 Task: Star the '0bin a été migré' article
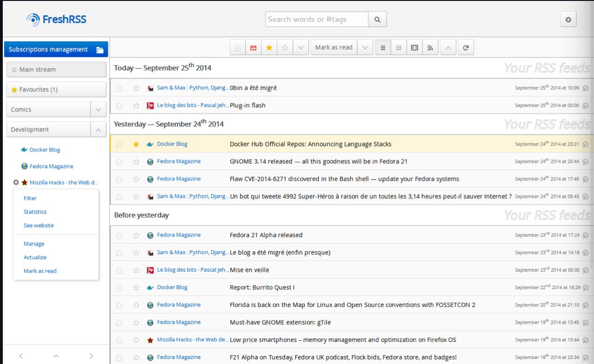coord(136,88)
